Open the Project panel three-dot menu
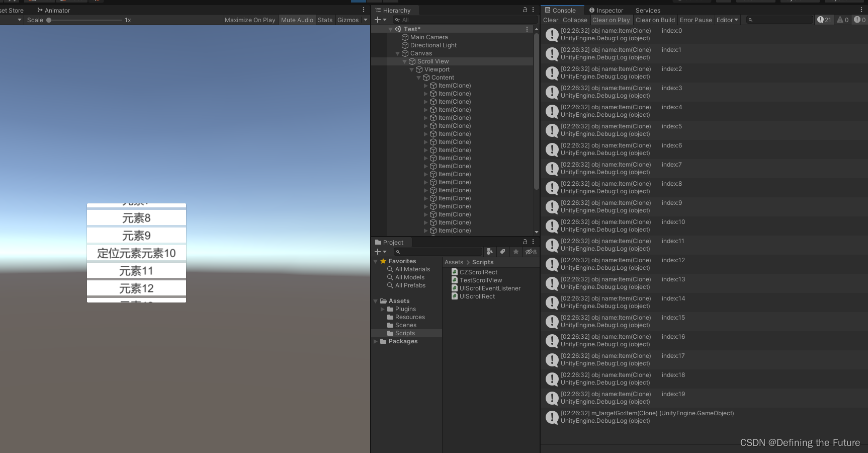Image resolution: width=868 pixels, height=453 pixels. coord(533,242)
